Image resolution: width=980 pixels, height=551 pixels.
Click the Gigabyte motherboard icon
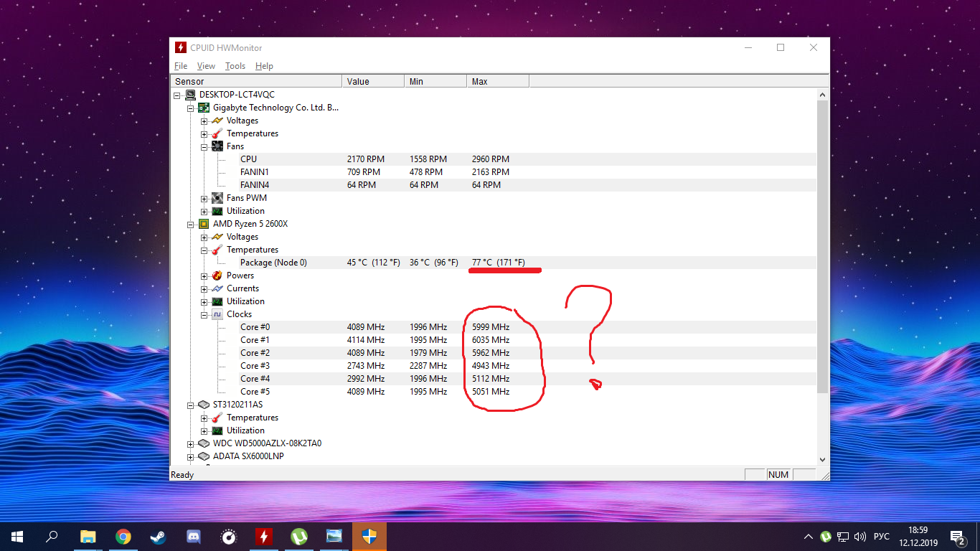click(204, 108)
